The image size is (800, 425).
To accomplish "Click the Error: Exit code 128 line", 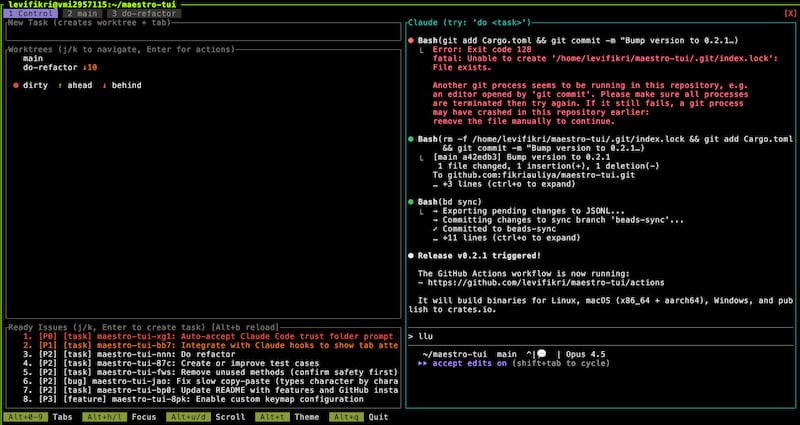I will 482,49.
